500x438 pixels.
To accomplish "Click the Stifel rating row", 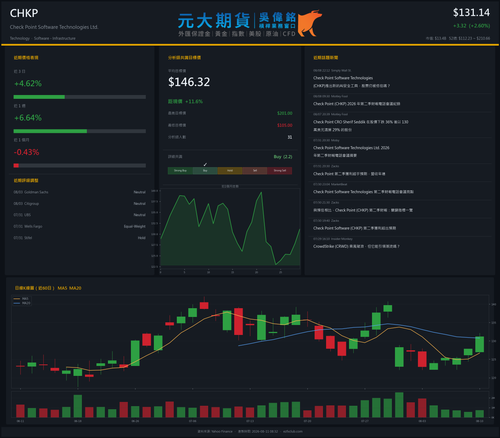I will [79, 238].
